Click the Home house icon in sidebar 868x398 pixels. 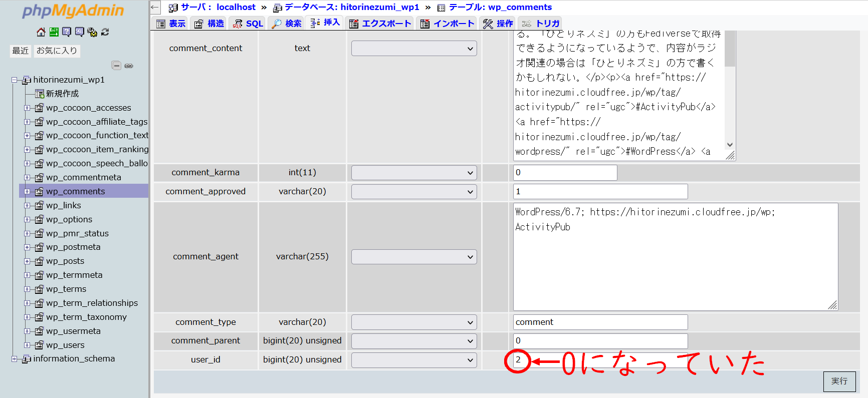point(41,32)
